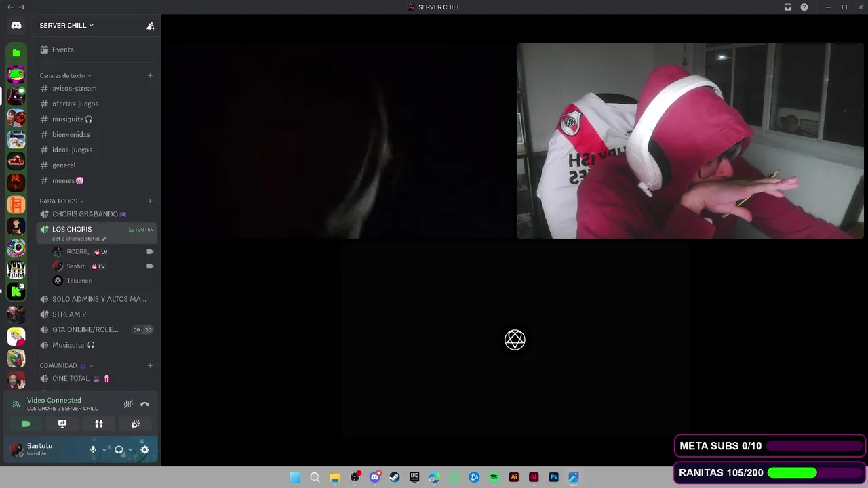The image size is (868, 488).
Task: Click Video Connected status text
Action: click(54, 401)
